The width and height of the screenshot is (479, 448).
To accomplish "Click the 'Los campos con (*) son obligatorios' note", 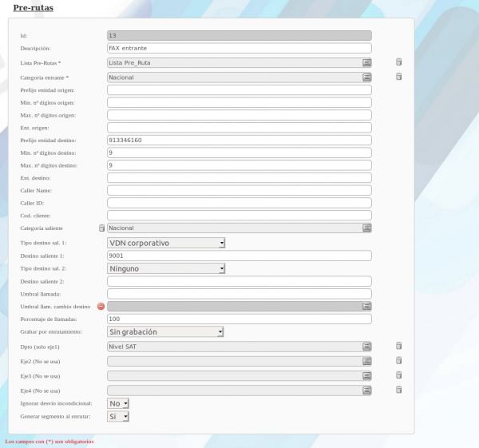I will tap(49, 442).
